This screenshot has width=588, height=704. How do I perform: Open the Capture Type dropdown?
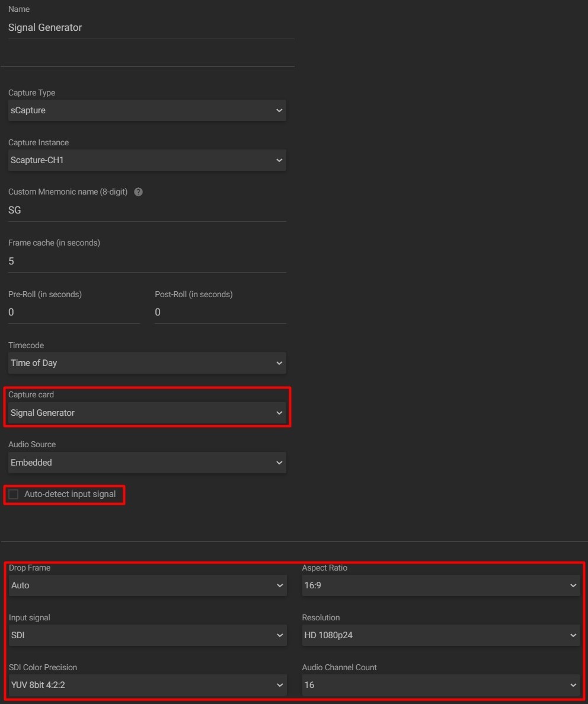point(147,110)
